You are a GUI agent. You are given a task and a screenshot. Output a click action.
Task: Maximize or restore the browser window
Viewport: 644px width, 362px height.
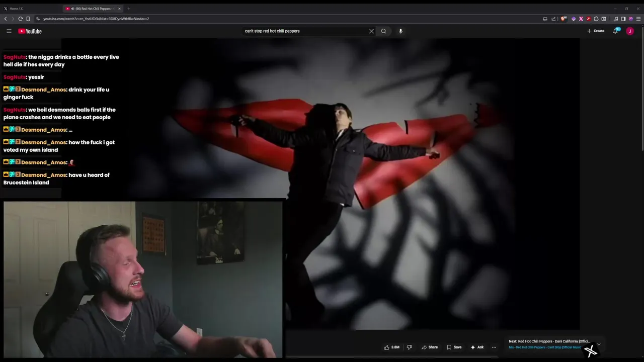(626, 9)
